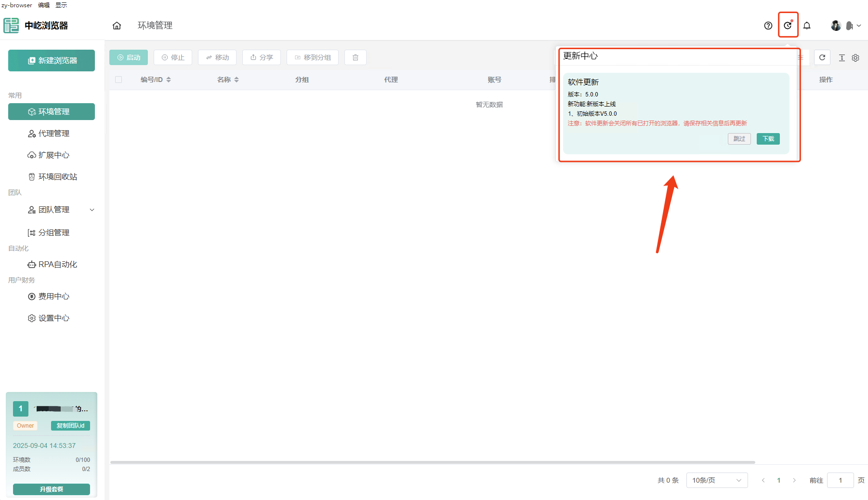Click the page number jump input field
The height and width of the screenshot is (500, 868).
[x=840, y=480]
